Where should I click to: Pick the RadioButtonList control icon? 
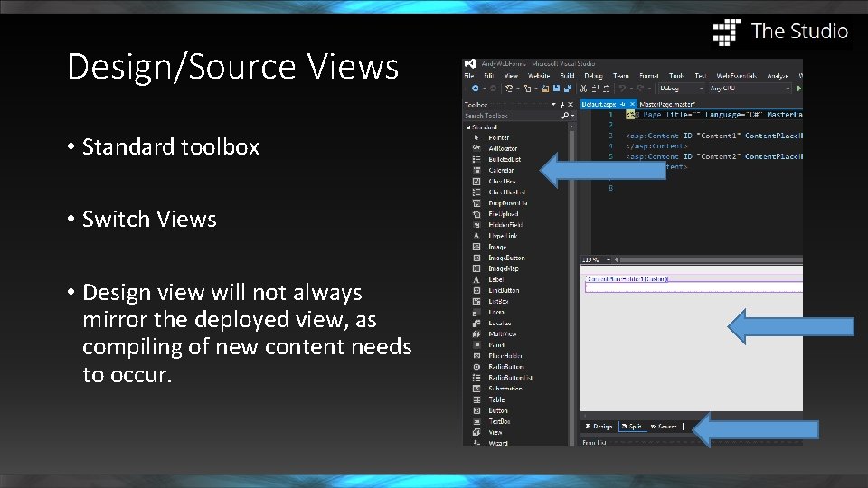point(476,378)
